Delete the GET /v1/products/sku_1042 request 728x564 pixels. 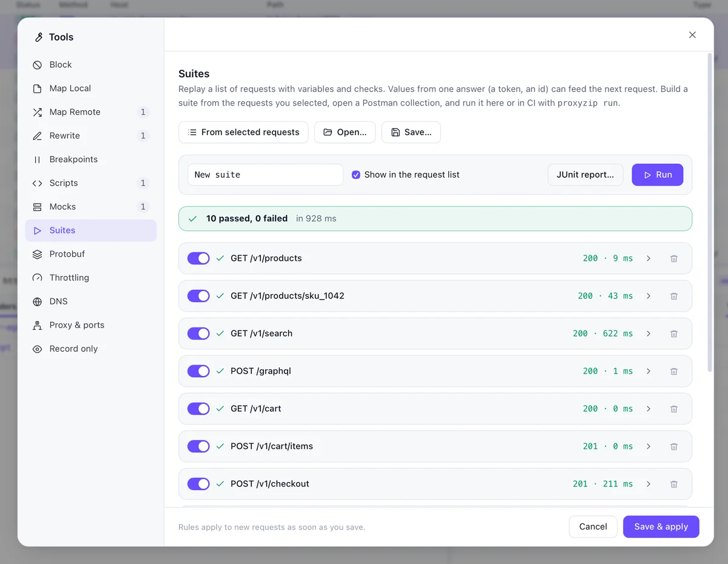pyautogui.click(x=673, y=296)
